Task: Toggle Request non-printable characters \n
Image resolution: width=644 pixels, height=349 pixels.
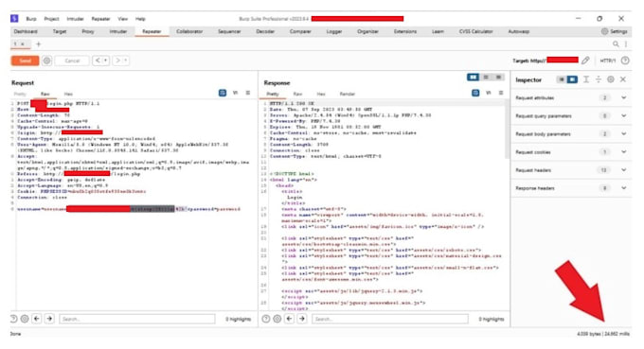Action: coord(235,93)
